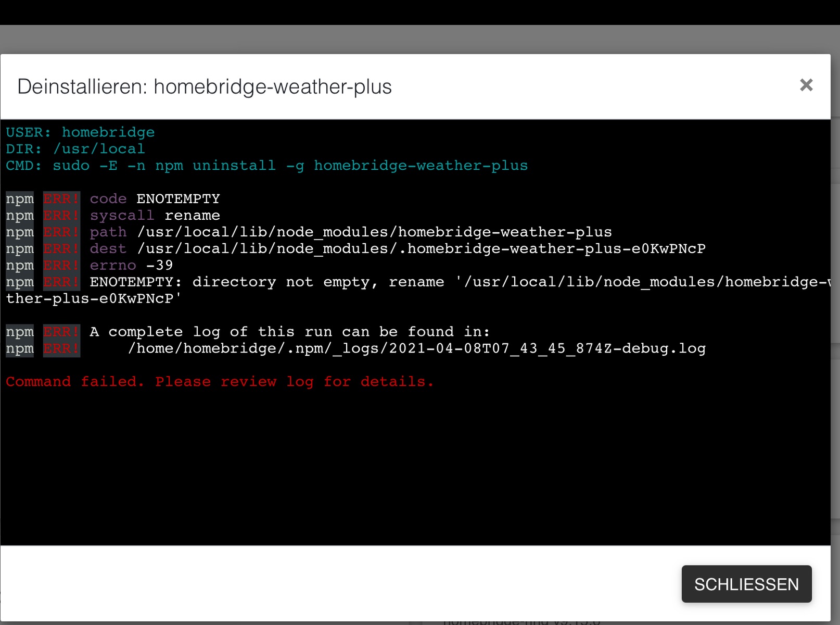The image size is (840, 625).
Task: Click the 'DIR: /usr/local' terminal line
Action: 75,149
